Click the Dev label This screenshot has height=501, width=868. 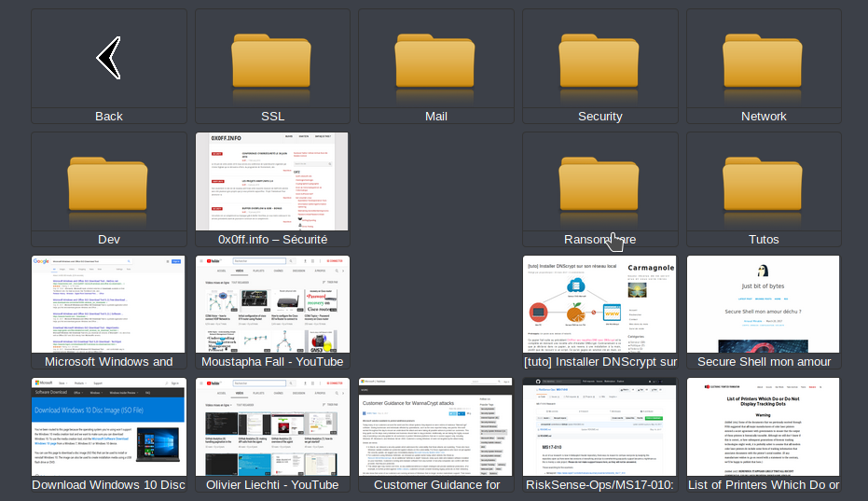click(108, 240)
